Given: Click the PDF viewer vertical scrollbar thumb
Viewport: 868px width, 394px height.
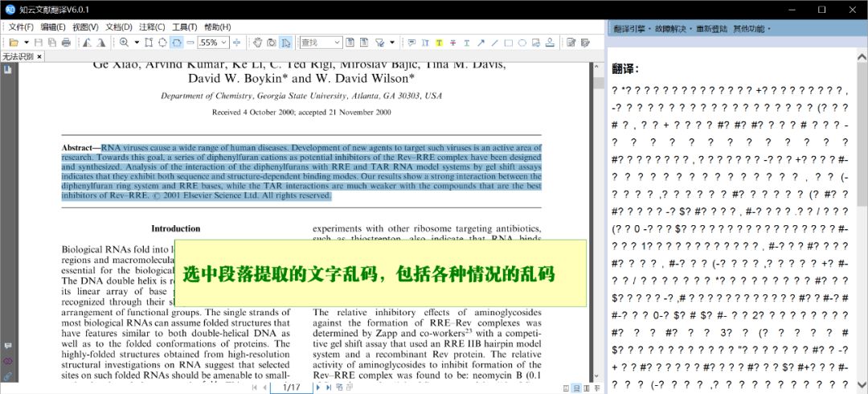Looking at the screenshot, I should pos(599,83).
